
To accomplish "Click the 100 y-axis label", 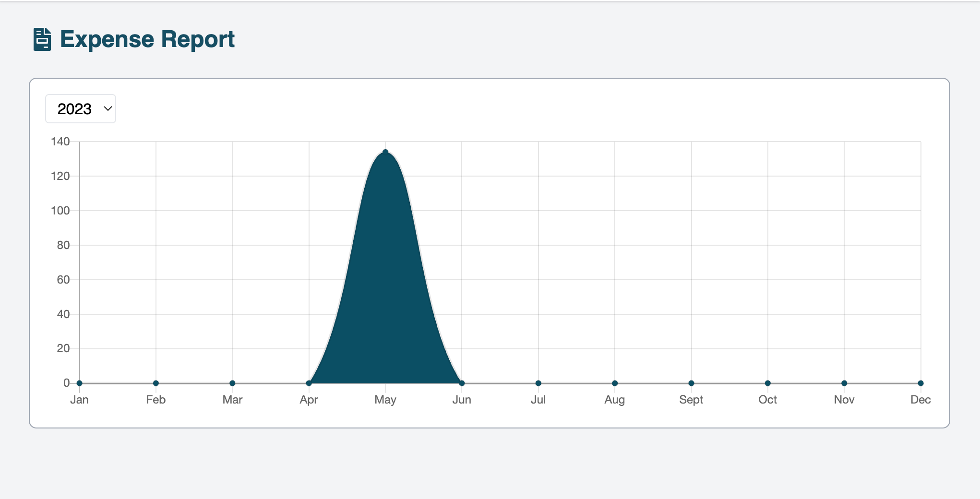I will (x=60, y=211).
